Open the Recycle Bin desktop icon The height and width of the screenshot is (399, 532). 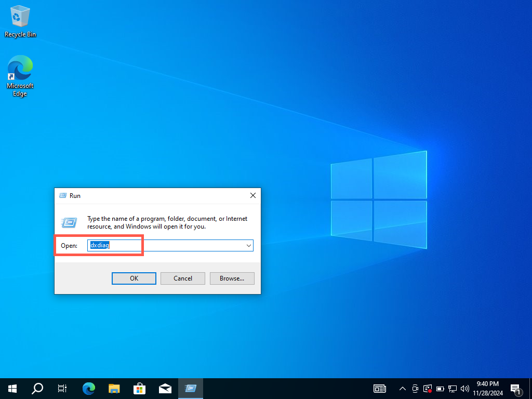point(20,21)
